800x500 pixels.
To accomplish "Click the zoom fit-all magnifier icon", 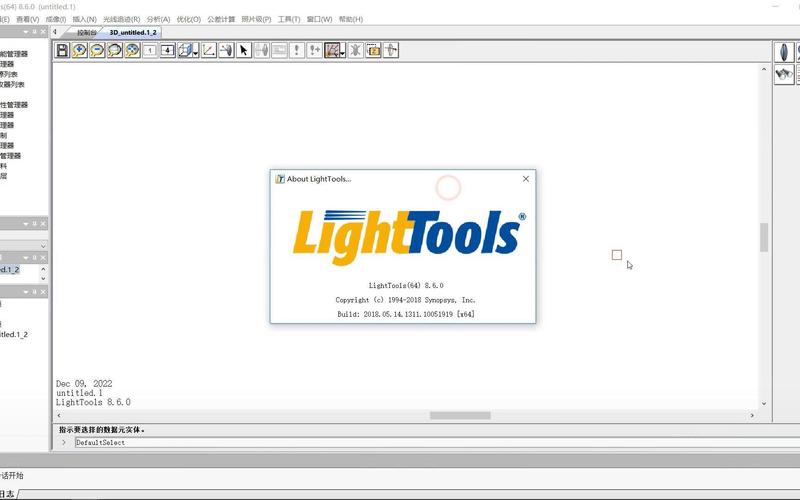I will pyautogui.click(x=132, y=50).
